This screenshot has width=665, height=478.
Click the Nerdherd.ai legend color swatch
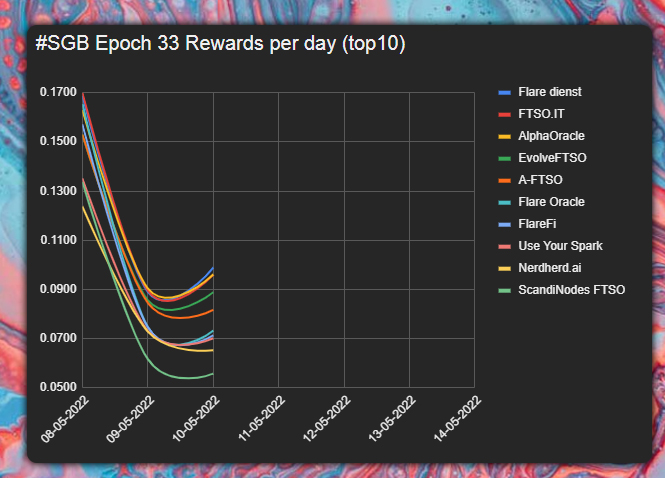point(504,268)
